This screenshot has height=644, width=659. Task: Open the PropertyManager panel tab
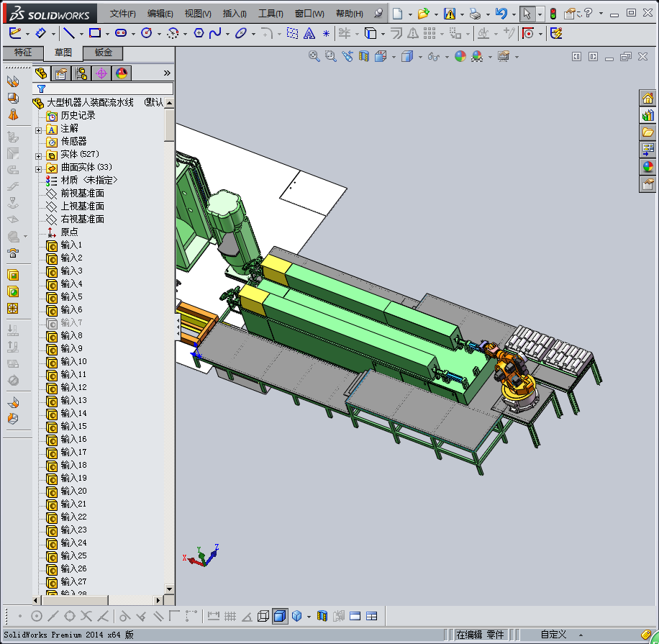(x=61, y=73)
